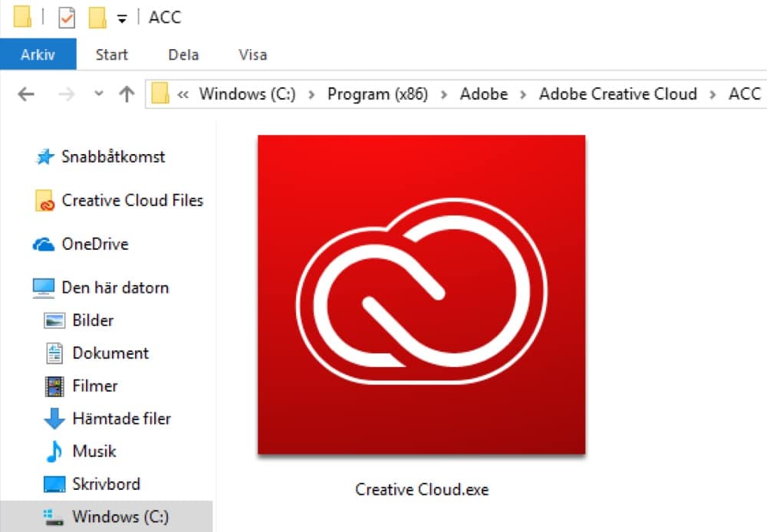Open recent locations dropdown arrow

coord(99,93)
